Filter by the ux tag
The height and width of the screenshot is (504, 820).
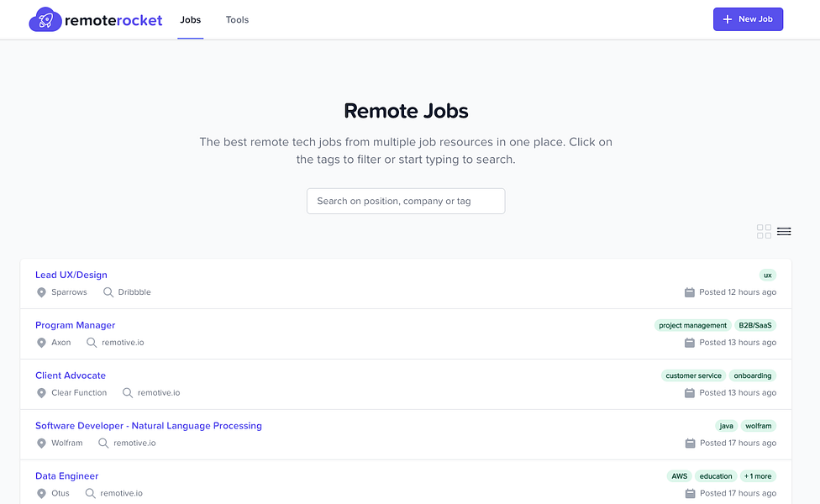click(768, 275)
